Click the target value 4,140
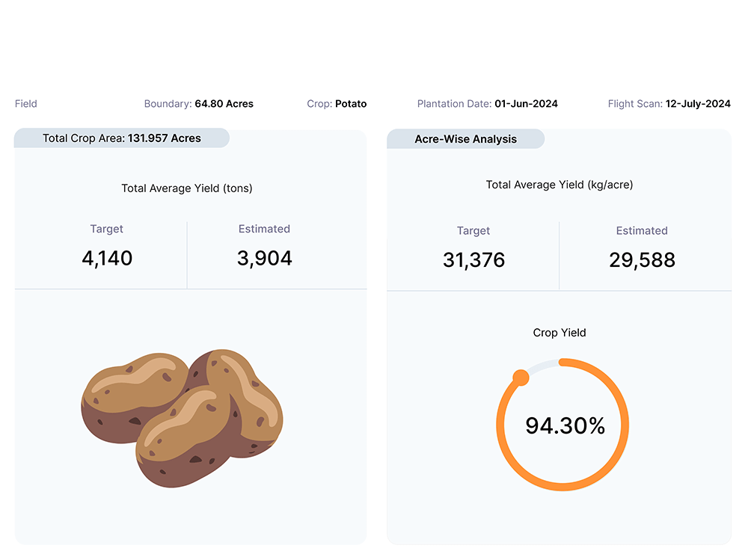The image size is (748, 560). pyautogui.click(x=107, y=259)
